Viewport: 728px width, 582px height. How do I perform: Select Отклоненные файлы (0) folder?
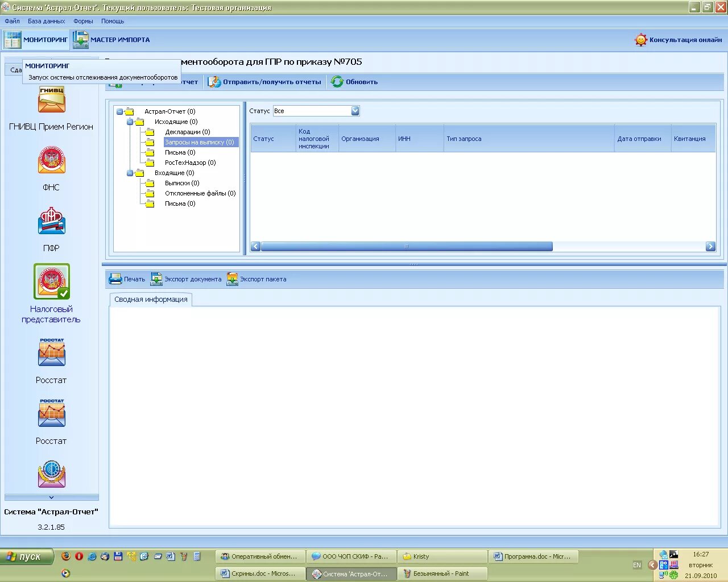(x=200, y=193)
